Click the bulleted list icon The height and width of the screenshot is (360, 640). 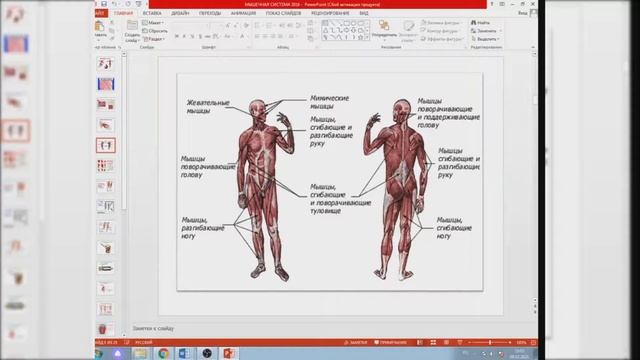pyautogui.click(x=258, y=26)
